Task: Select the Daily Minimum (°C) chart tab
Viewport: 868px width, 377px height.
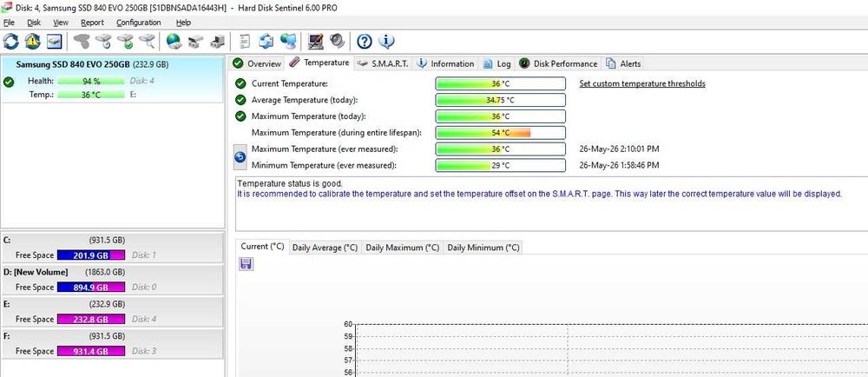Action: (483, 248)
